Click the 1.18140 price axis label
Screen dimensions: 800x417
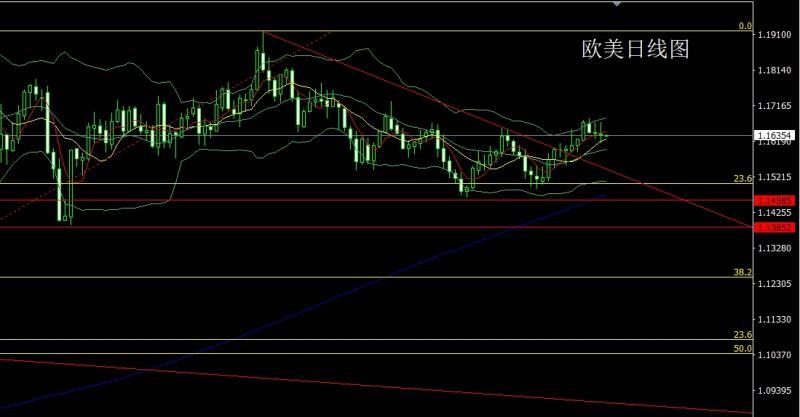[x=776, y=70]
